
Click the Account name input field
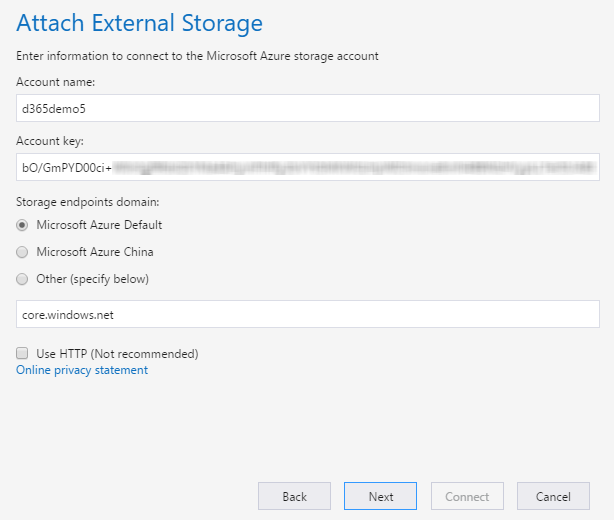pyautogui.click(x=308, y=108)
